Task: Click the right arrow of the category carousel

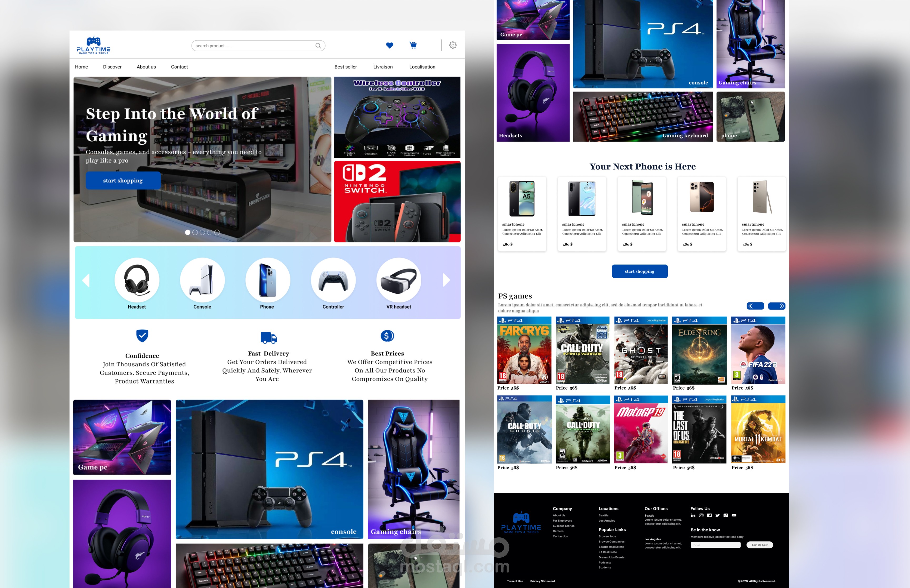Action: (x=446, y=280)
